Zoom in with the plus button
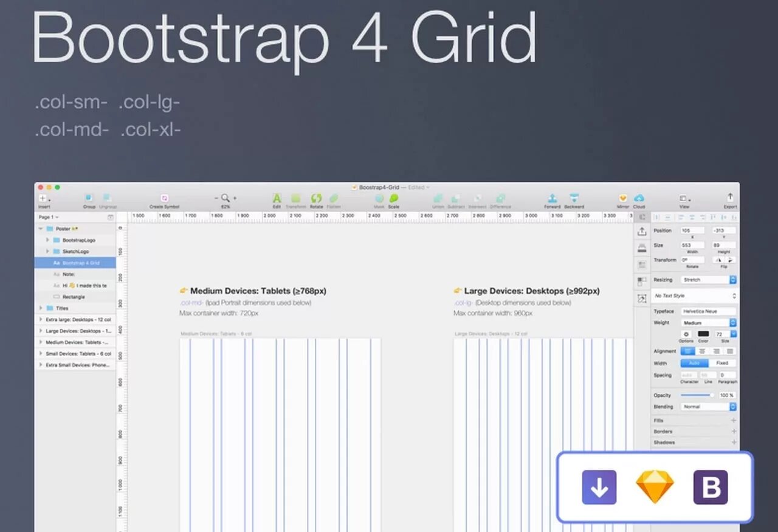 pos(235,198)
